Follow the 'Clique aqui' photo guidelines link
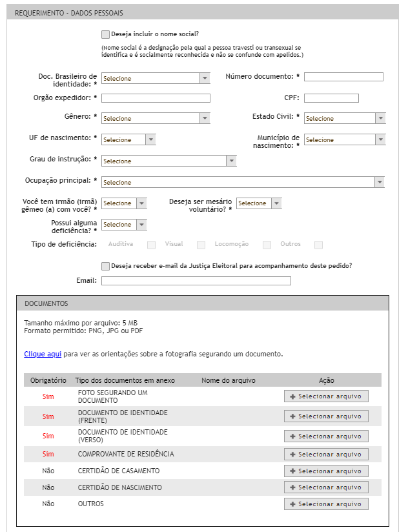Screen dimensions: 408x532 tap(43, 354)
